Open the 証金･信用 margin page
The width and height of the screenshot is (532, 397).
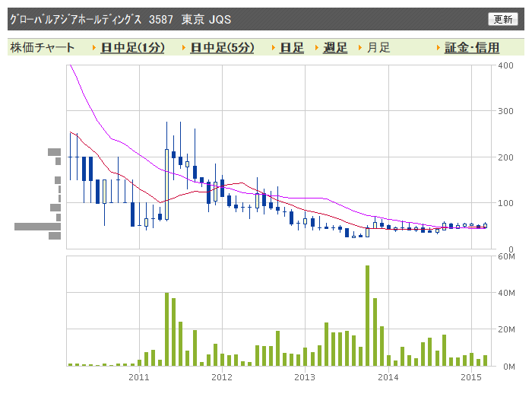[x=472, y=48]
